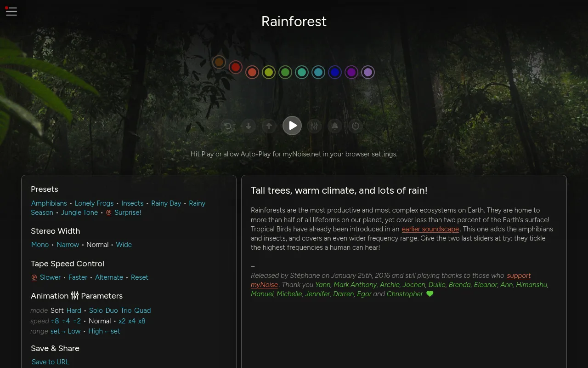Image resolution: width=588 pixels, height=368 pixels.
Task: Set animation speed to ÷2
Action: 77,321
